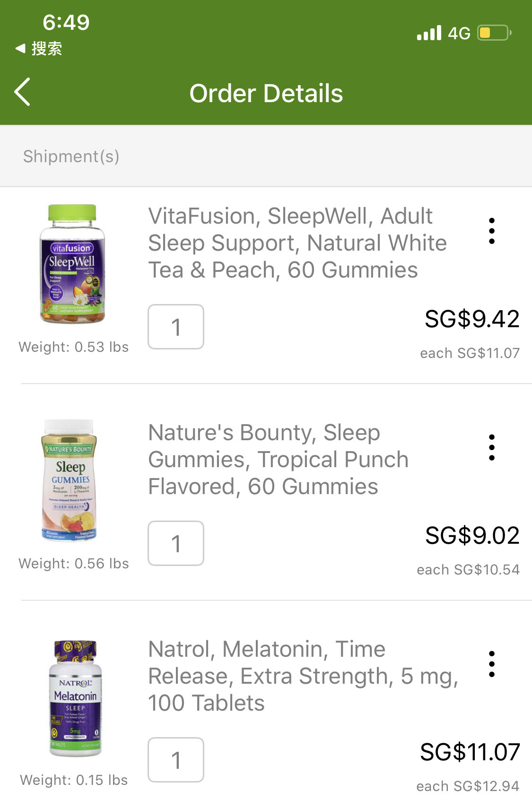Tap the Natrol Melatonin bottle image
Screen dimensions: 532x809
[x=75, y=698]
